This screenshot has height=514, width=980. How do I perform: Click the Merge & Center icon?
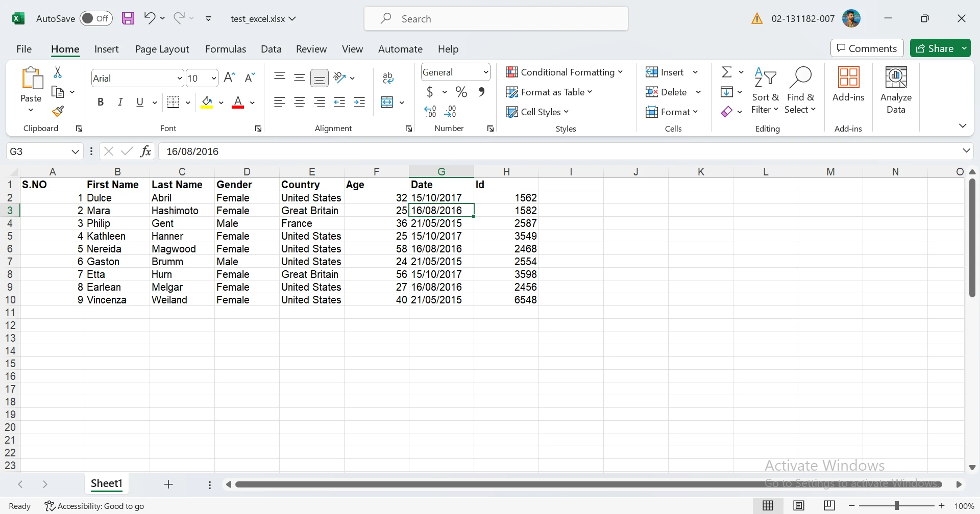(387, 102)
